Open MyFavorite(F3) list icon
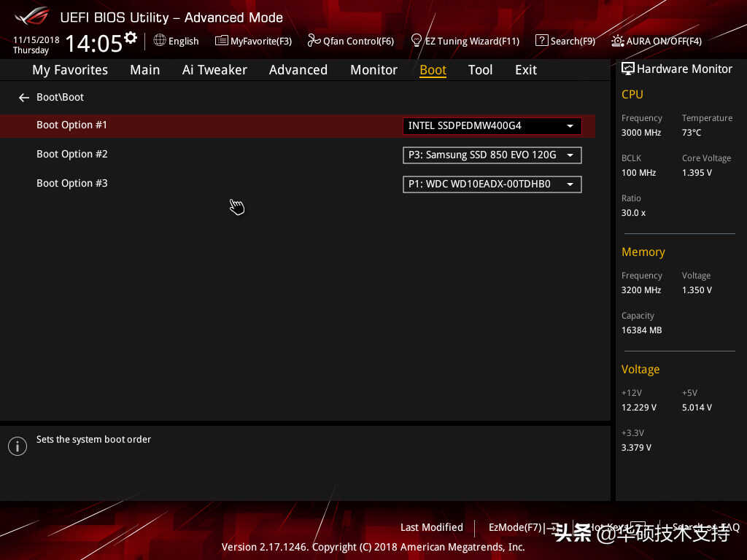Image resolution: width=747 pixels, height=560 pixels. [x=221, y=41]
